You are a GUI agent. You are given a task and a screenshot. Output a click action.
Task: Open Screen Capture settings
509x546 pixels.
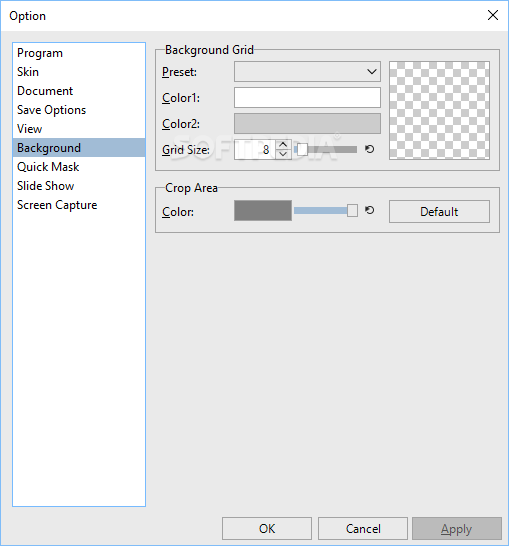tap(79, 205)
